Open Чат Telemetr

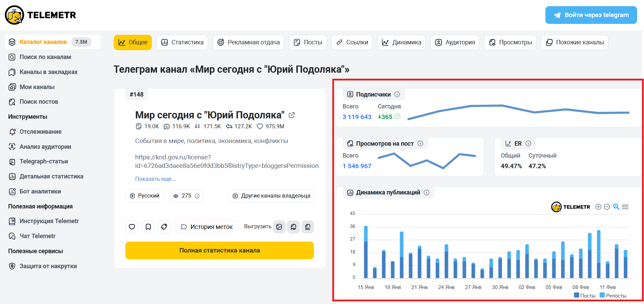tap(32, 236)
